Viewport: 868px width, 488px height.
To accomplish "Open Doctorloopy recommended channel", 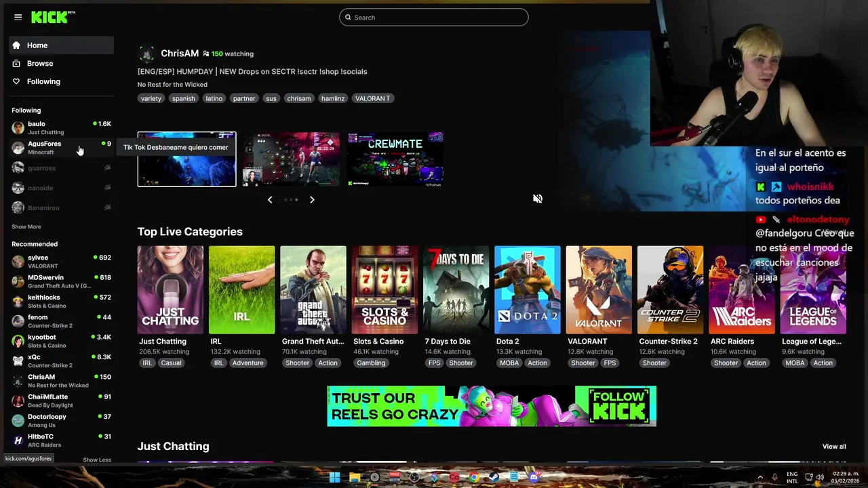I will (61, 420).
